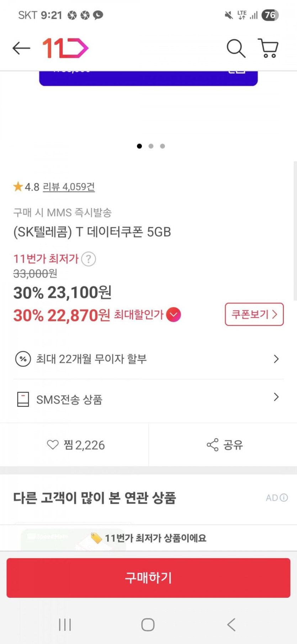Open the shopping cart
This screenshot has width=297, height=644.
268,48
